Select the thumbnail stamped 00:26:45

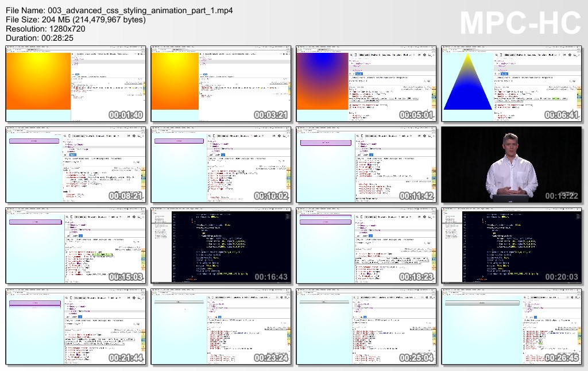point(512,327)
